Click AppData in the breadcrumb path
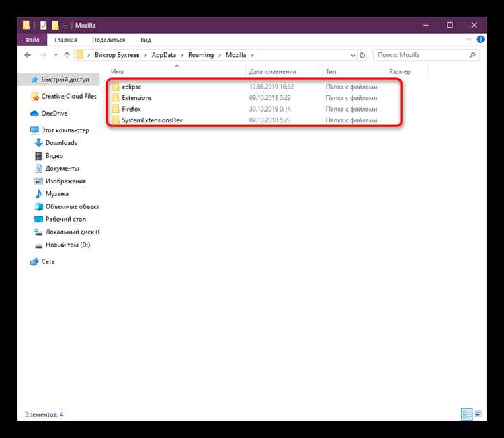 pyautogui.click(x=164, y=55)
